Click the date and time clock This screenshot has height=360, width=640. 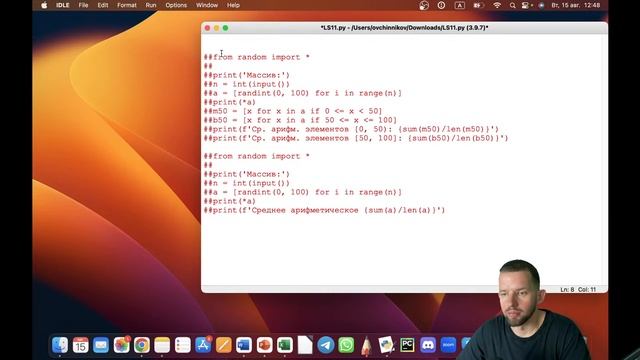(x=576, y=5)
